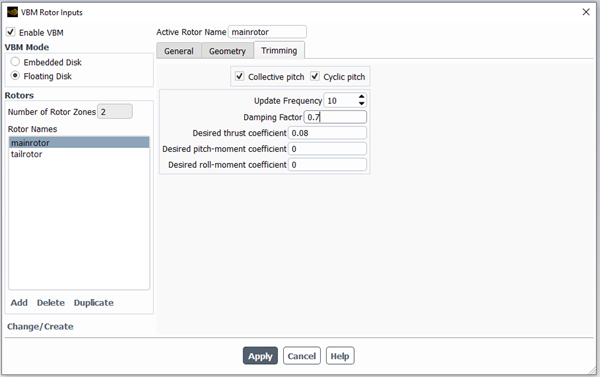Click the Change/Create link

point(40,326)
